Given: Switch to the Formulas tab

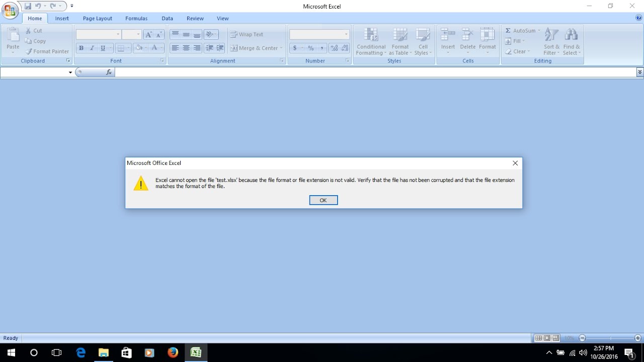Looking at the screenshot, I should point(136,18).
